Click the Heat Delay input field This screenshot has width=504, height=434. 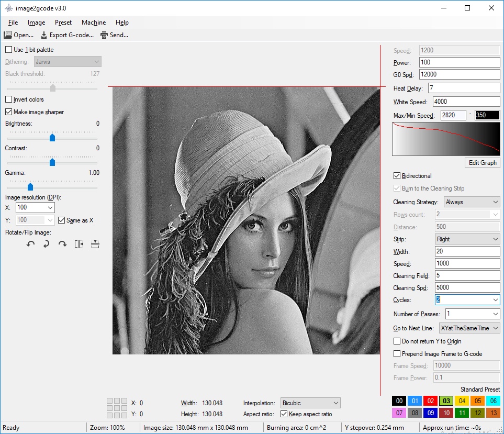464,88
